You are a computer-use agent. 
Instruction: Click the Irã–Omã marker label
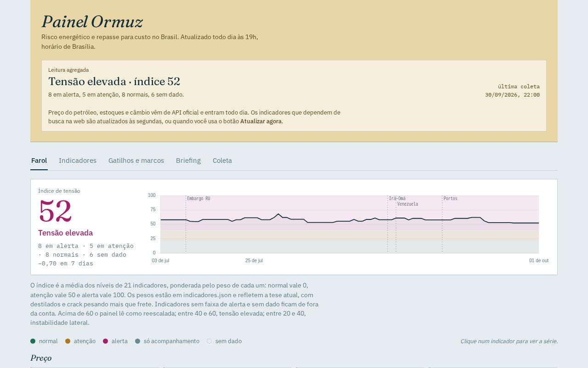pyautogui.click(x=397, y=199)
